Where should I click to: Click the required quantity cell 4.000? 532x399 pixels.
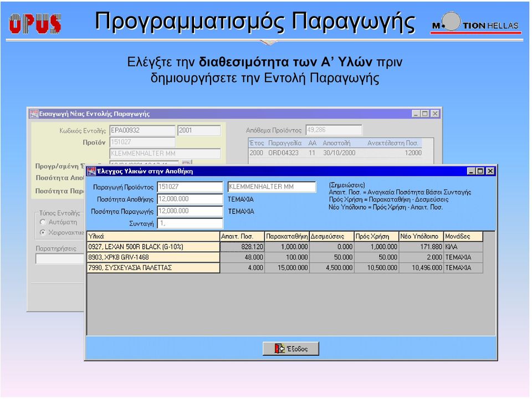[x=242, y=268]
